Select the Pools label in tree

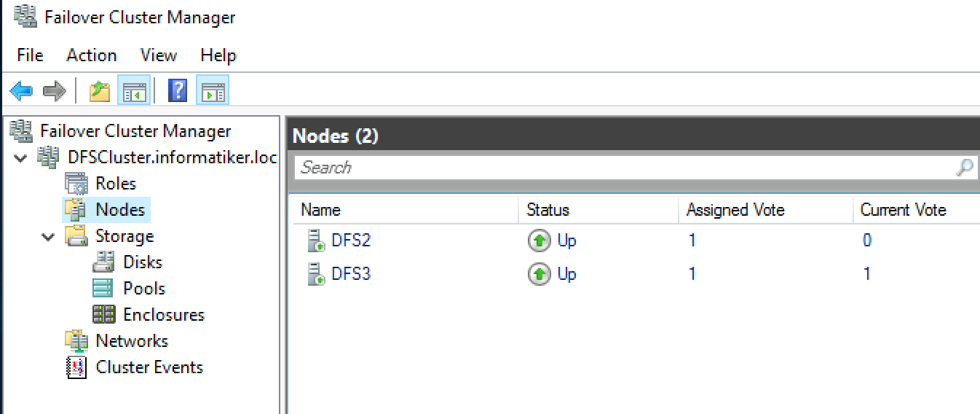click(x=144, y=289)
